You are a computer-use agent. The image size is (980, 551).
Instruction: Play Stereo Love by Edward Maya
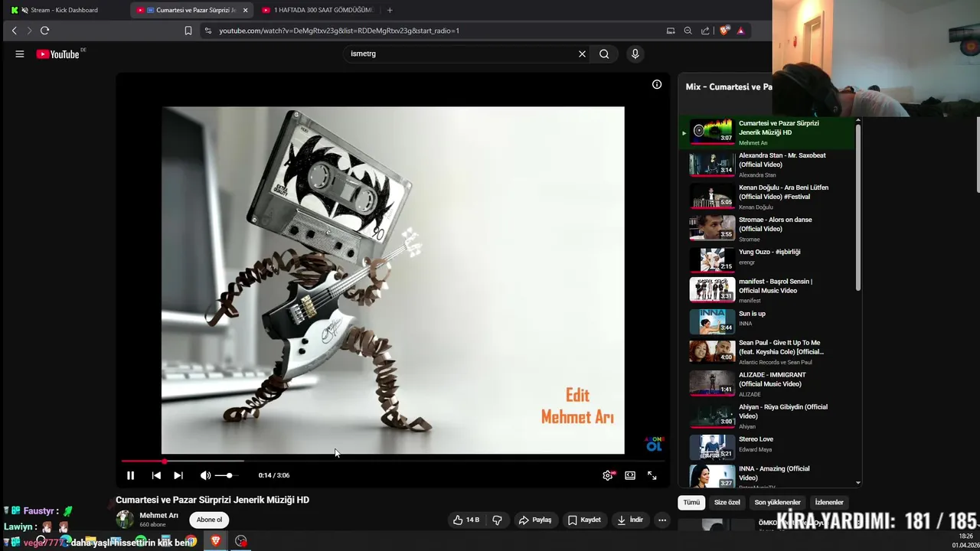coord(768,446)
